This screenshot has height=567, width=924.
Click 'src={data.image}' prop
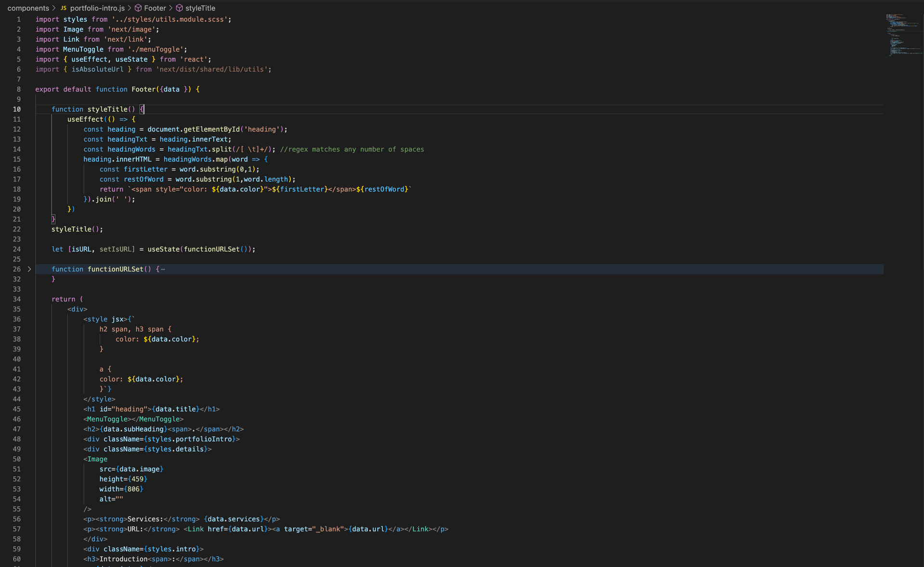point(131,469)
